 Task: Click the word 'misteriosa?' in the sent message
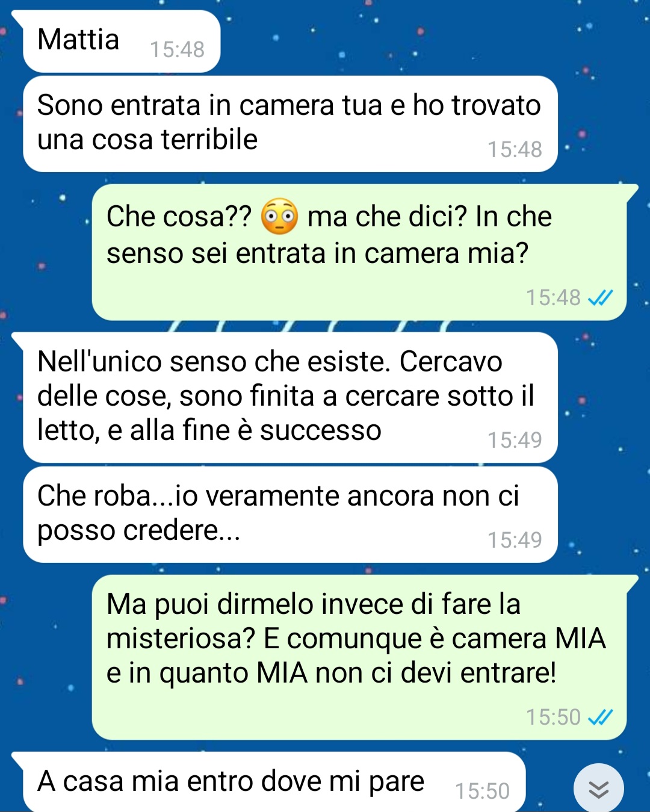[x=181, y=639]
